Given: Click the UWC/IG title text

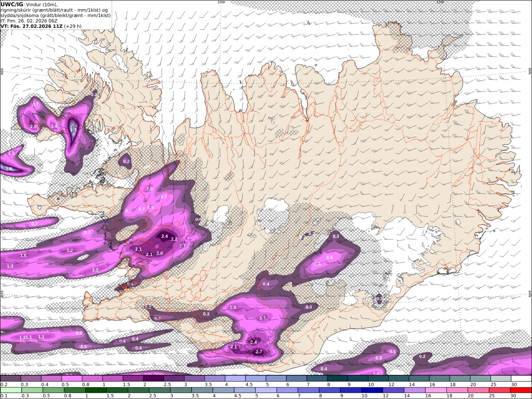Looking at the screenshot, I should 12,4.
